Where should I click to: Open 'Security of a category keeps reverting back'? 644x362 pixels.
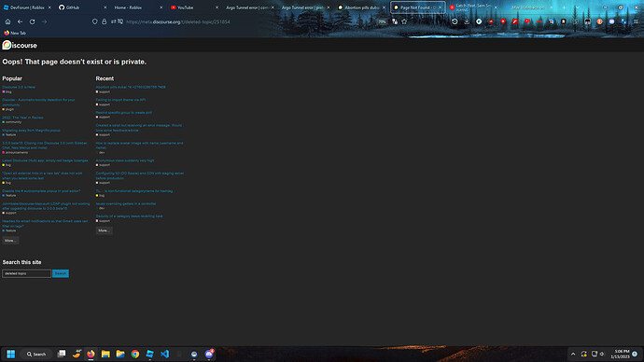pos(129,216)
